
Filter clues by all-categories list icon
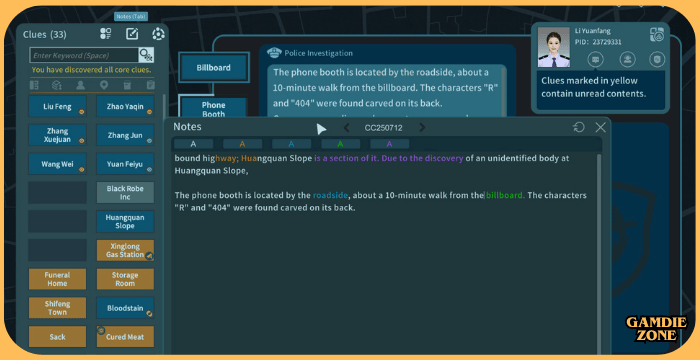point(34,85)
